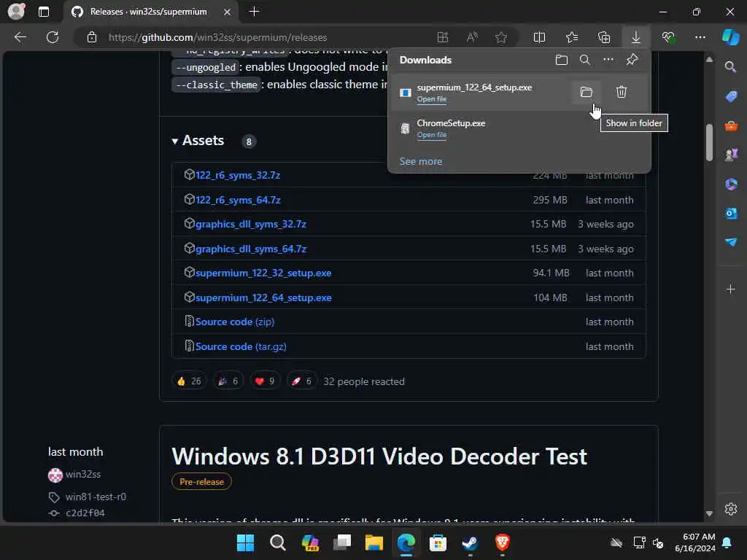The width and height of the screenshot is (747, 560).
Task: Open sidebar Search icon
Action: point(730,66)
